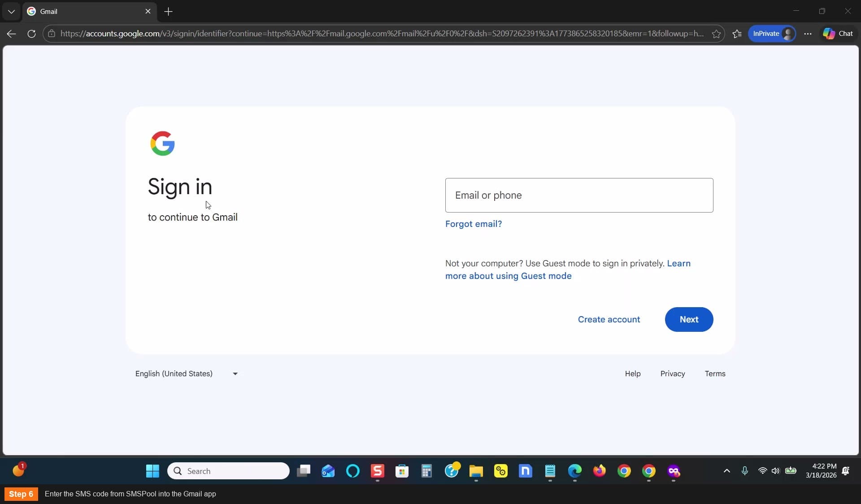Viewport: 861px width, 504px height.
Task: Open the Favorites list icon
Action: click(737, 34)
